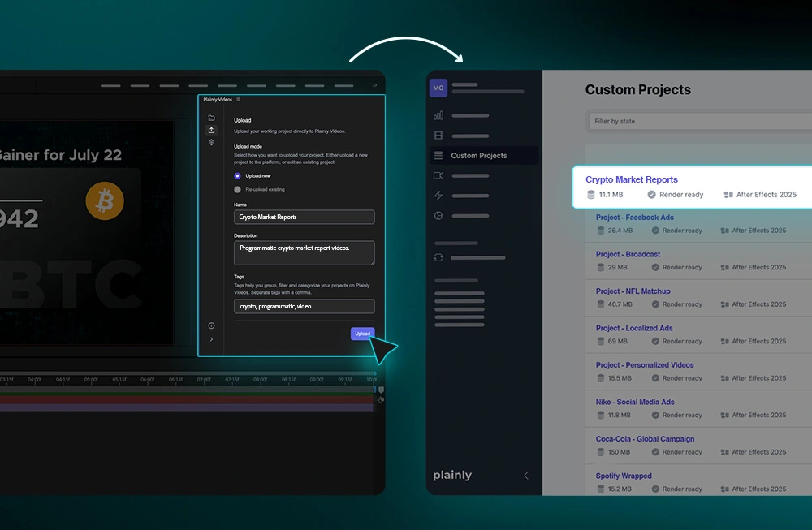Click Render ready check icon for Localized Ads

click(655, 341)
